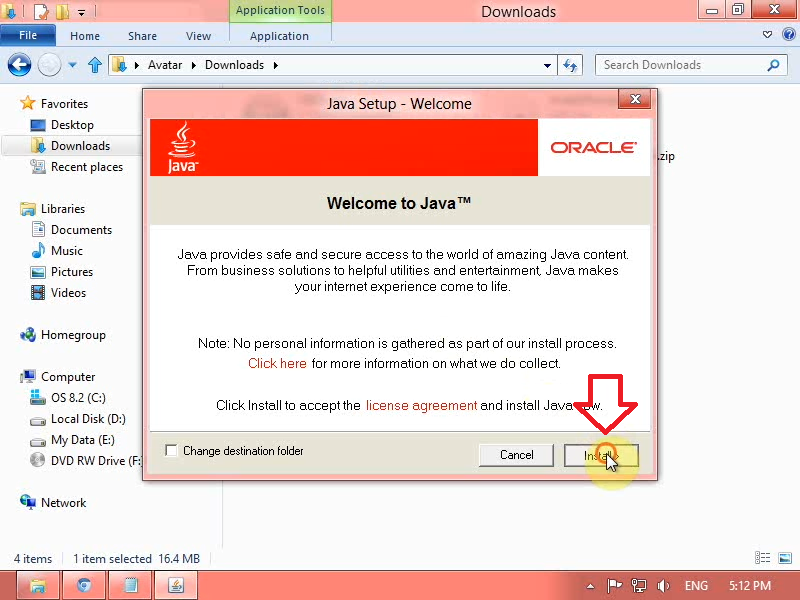Image resolution: width=800 pixels, height=600 pixels.
Task: Click the Downloads breadcrumb in address bar
Action: coord(234,65)
